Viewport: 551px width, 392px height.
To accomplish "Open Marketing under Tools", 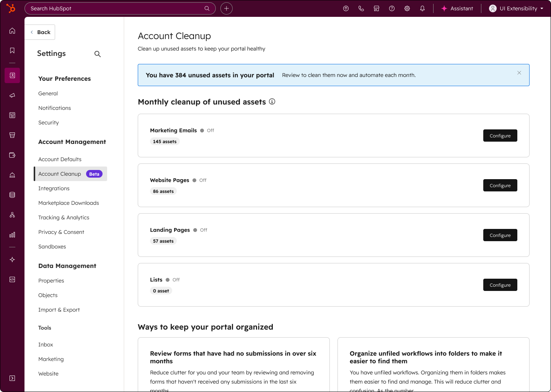I will click(51, 359).
